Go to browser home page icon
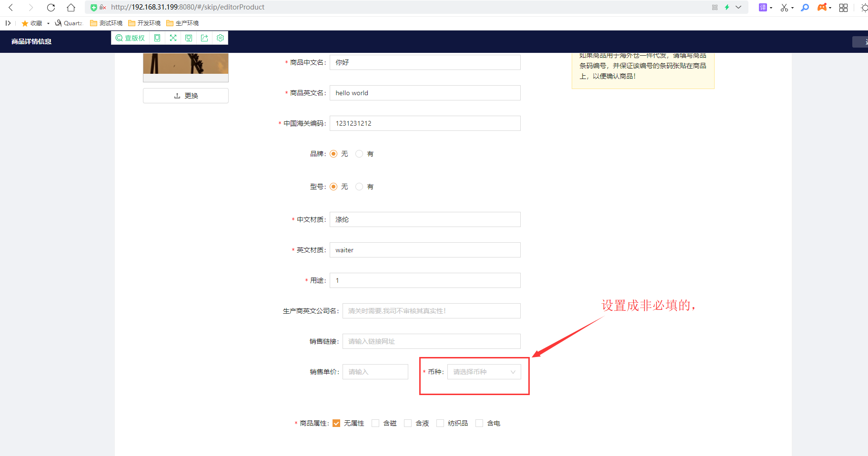Image resolution: width=868 pixels, height=456 pixels. point(71,7)
